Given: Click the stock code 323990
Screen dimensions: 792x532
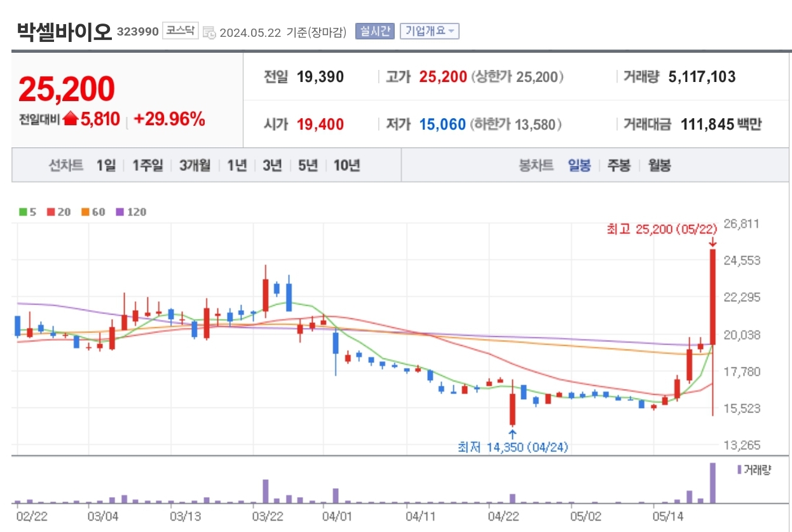Looking at the screenshot, I should point(138,31).
